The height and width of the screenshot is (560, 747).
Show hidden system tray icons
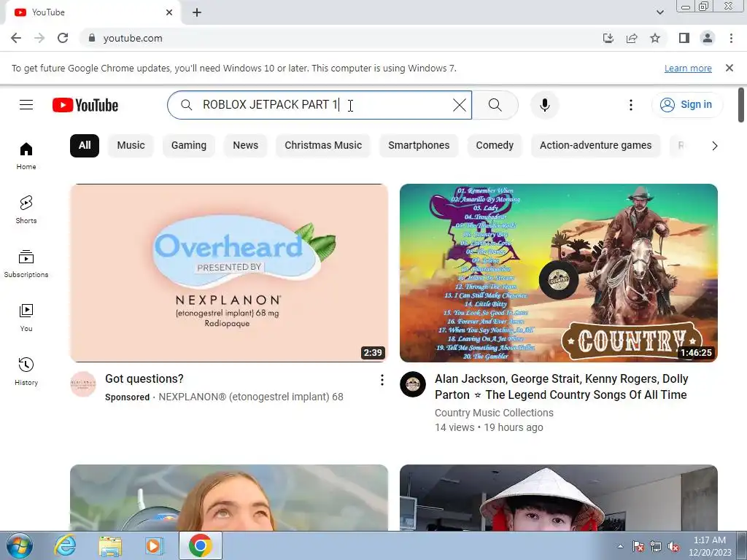pyautogui.click(x=620, y=546)
